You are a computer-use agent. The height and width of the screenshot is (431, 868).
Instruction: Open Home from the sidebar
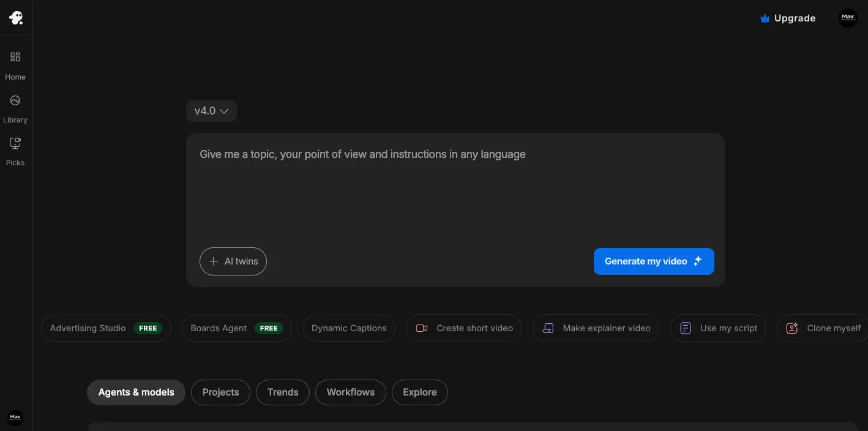click(15, 65)
